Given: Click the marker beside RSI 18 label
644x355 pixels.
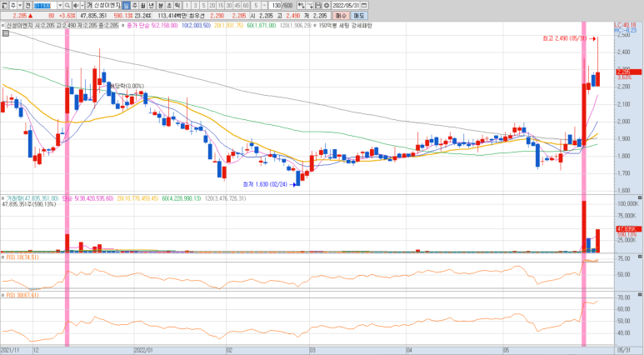Looking at the screenshot, I should [x=2, y=257].
